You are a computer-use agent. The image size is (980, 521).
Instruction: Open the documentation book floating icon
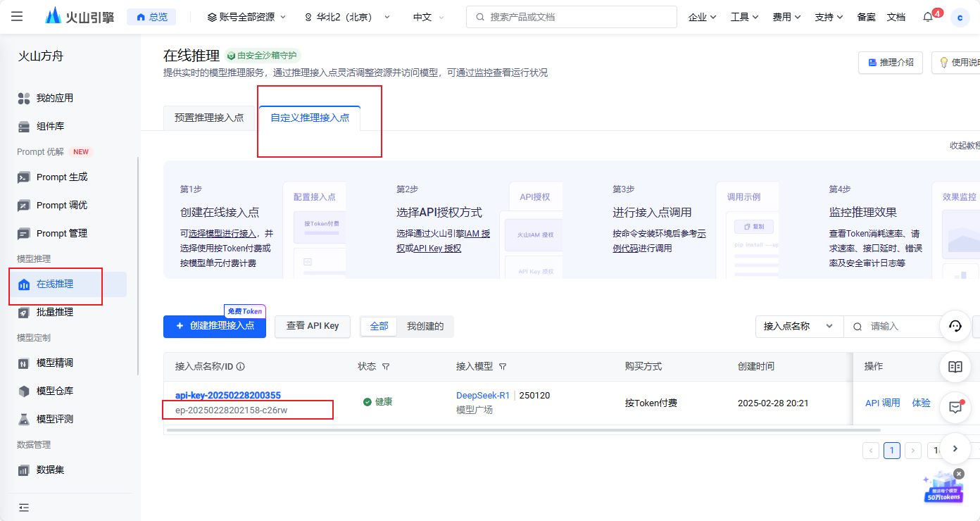[x=955, y=367]
